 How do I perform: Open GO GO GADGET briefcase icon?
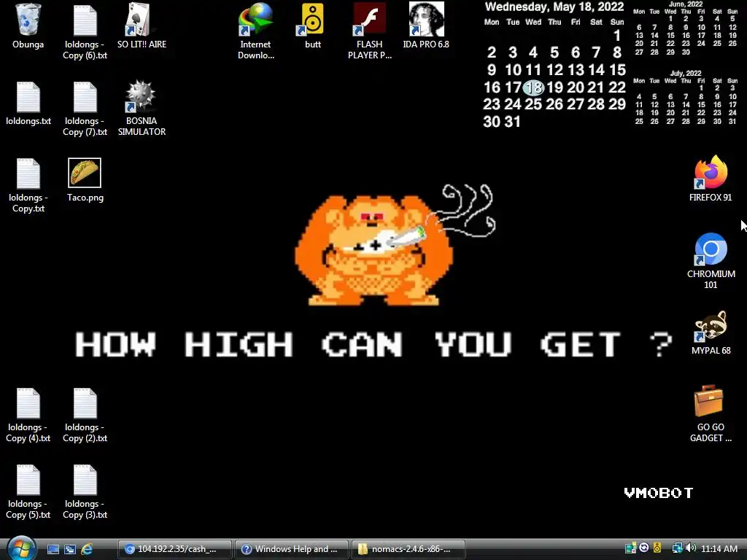point(711,414)
